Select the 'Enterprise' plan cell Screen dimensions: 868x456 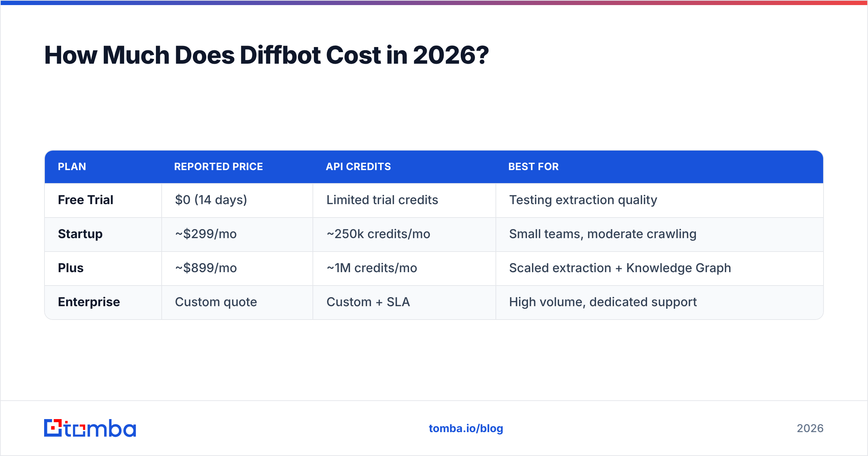pos(103,302)
